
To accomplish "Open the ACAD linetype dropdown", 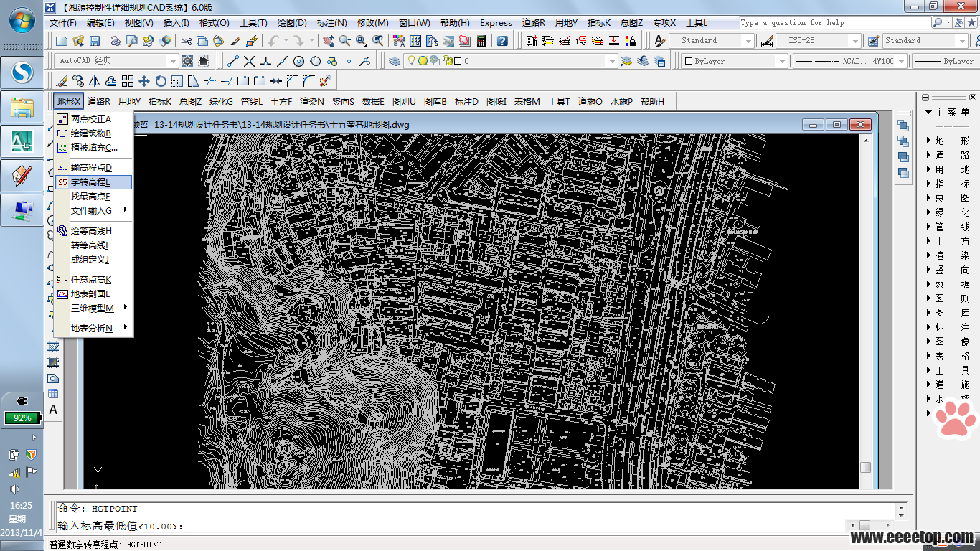I will [901, 61].
